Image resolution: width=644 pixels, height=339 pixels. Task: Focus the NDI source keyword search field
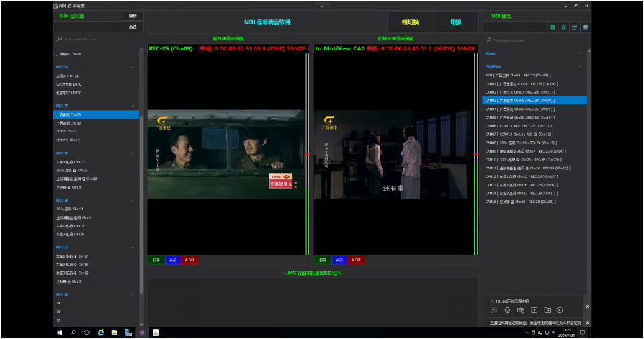click(x=99, y=39)
